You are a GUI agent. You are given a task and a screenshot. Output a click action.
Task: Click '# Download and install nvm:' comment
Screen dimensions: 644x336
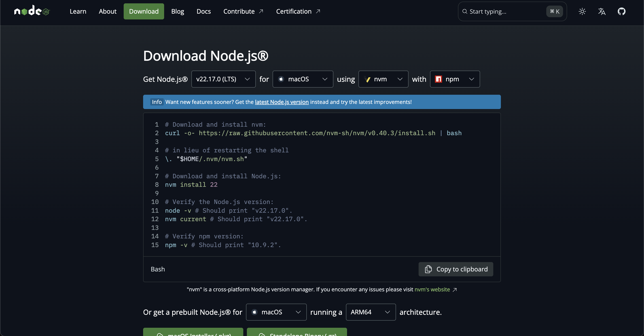point(216,124)
